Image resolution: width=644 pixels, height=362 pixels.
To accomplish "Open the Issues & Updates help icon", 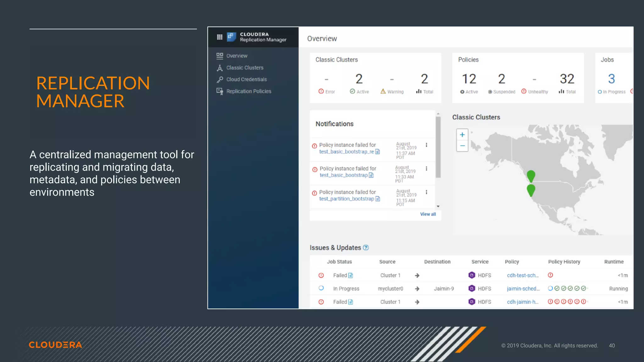I will (366, 248).
